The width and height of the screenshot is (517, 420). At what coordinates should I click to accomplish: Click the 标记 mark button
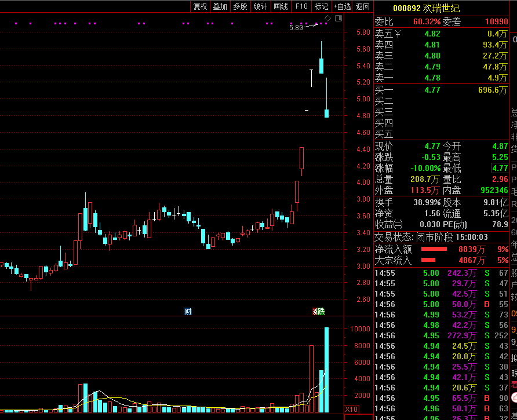[x=321, y=6]
